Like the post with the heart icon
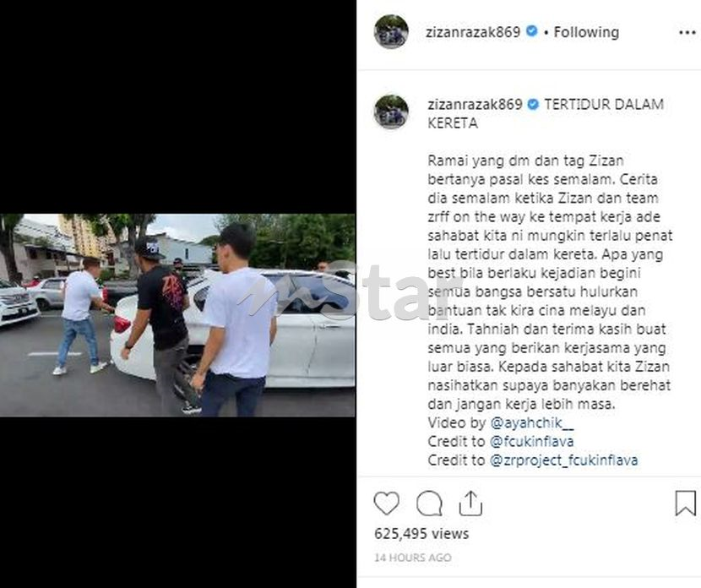Image resolution: width=701 pixels, height=588 pixels. tap(386, 503)
